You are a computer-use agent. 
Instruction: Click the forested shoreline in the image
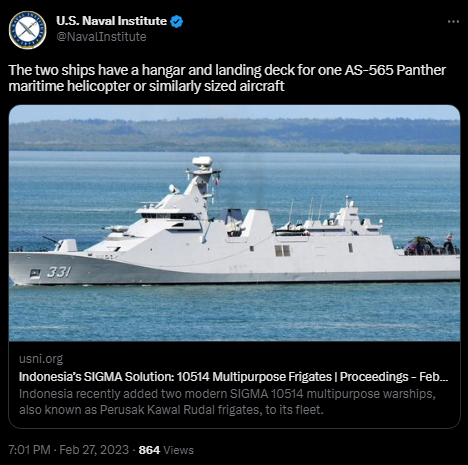pyautogui.click(x=234, y=136)
